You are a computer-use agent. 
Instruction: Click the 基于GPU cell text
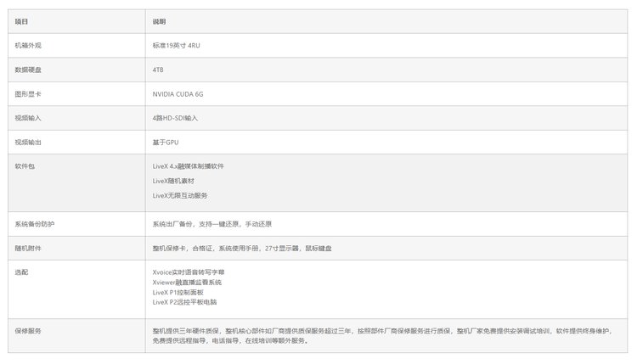[166, 142]
